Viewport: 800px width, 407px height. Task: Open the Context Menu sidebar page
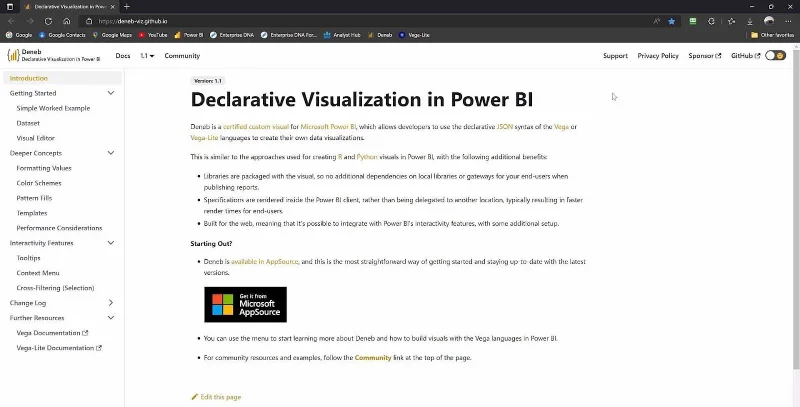(x=38, y=273)
